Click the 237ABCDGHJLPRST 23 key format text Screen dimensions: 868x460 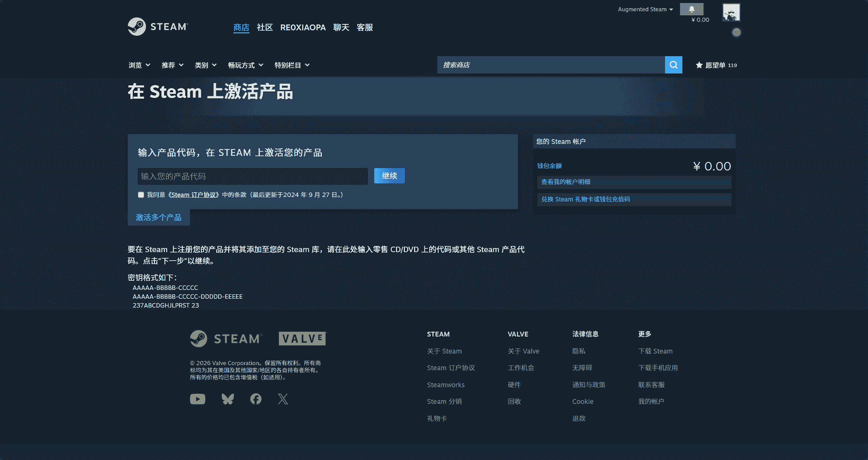coord(166,306)
